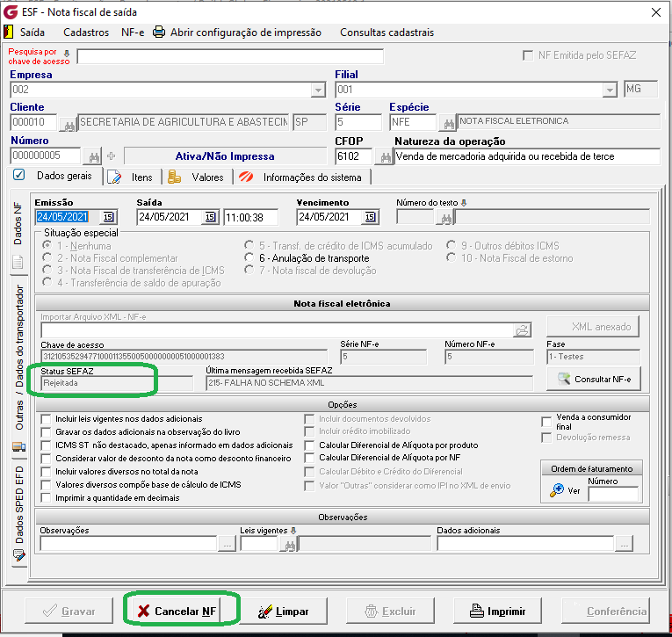Image resolution: width=672 pixels, height=637 pixels.
Task: Switch to the Itens tab
Action: [133, 177]
